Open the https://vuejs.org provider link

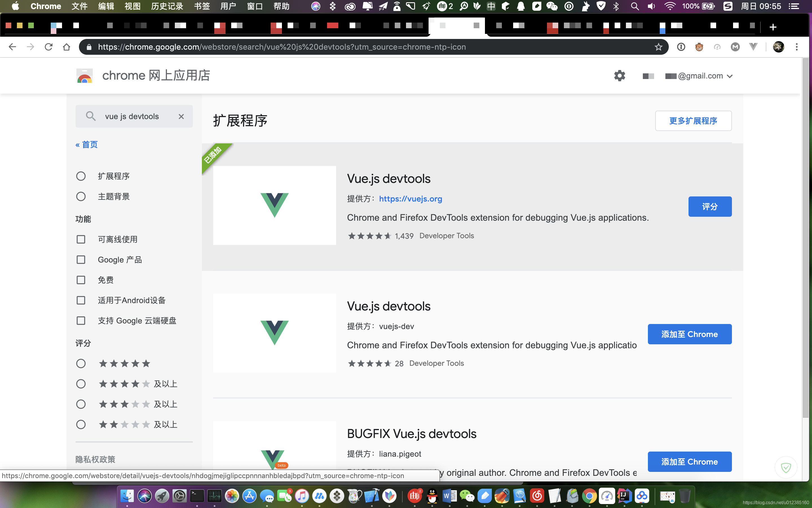pyautogui.click(x=410, y=199)
